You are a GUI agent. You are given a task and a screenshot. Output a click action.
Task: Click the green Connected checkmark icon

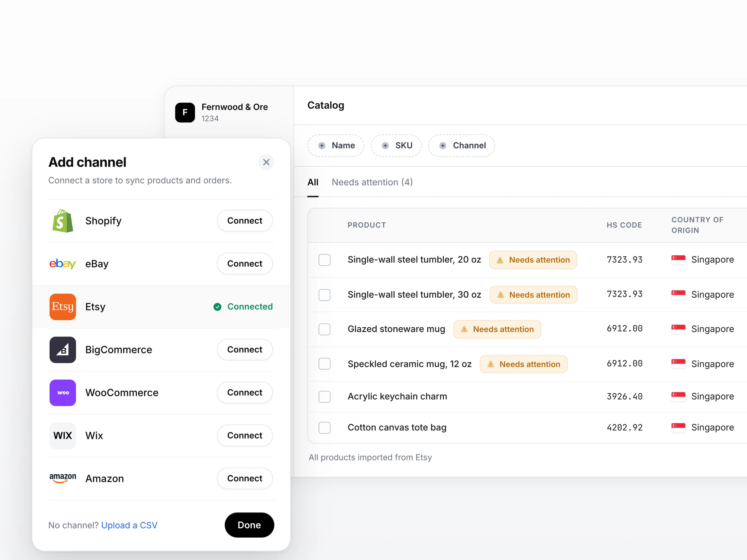click(217, 307)
